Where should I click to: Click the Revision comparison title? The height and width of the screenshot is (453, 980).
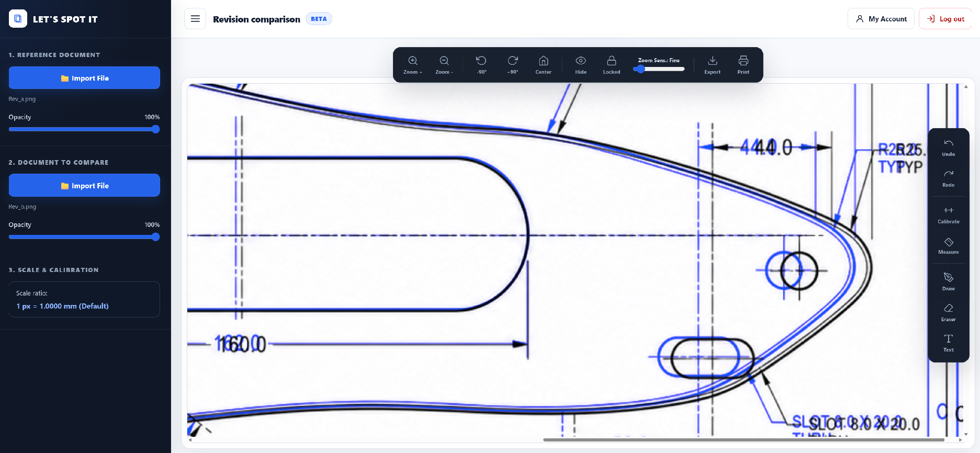click(x=256, y=19)
